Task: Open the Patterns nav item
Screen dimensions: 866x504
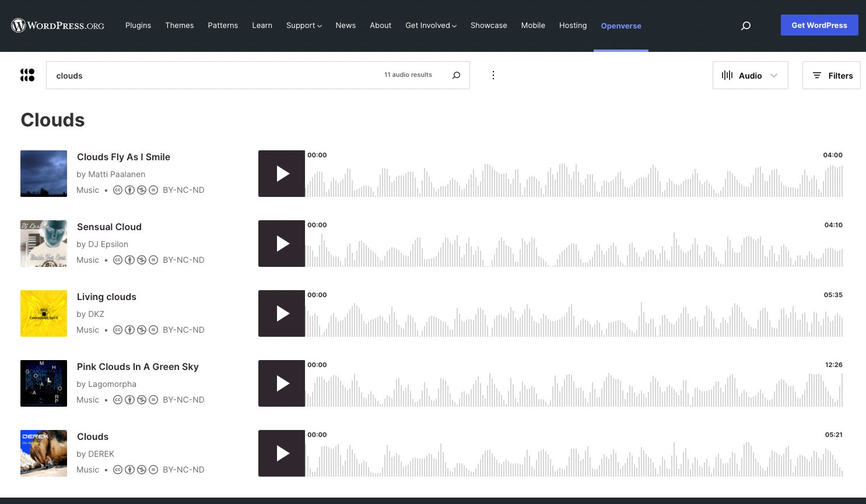Action: 223,26
